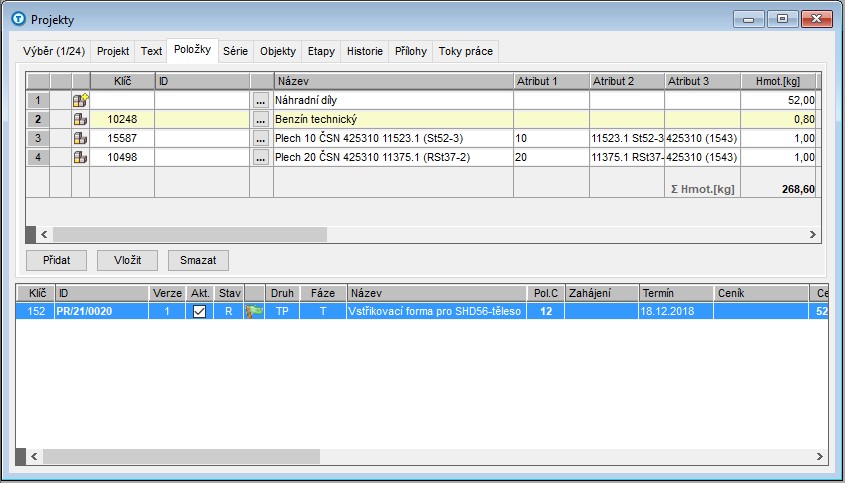Viewport: 845px width, 483px height.
Task: Click the Verze column header in the project list
Action: coord(167,293)
